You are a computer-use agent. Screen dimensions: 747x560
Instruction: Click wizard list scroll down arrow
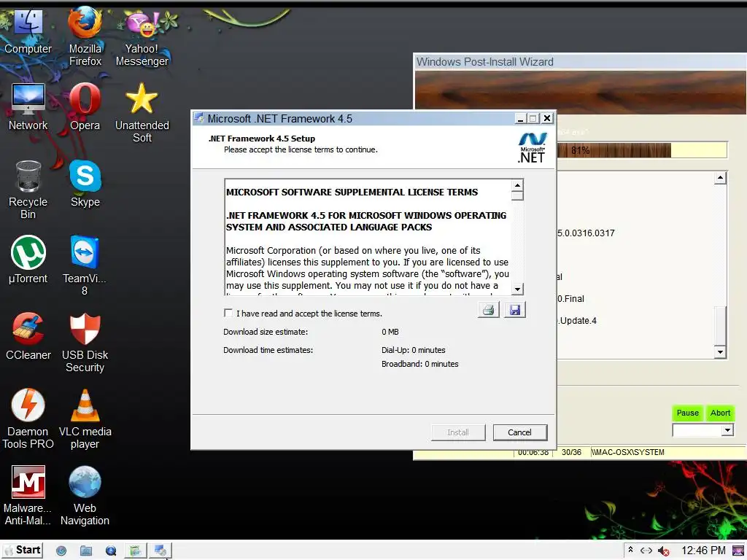coord(720,352)
